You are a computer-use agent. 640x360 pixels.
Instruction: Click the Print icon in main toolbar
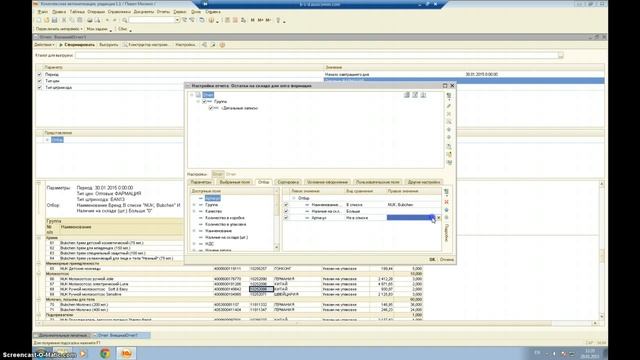click(90, 20)
